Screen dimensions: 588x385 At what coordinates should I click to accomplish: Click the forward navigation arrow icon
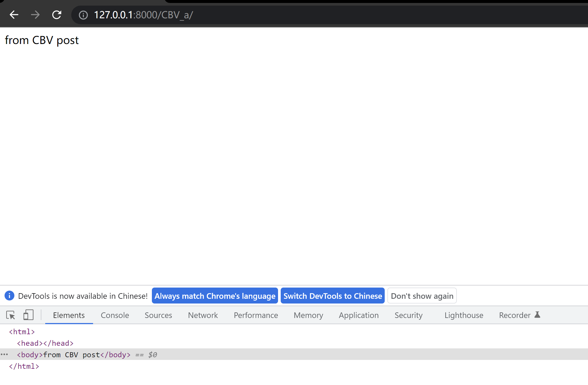(35, 14)
